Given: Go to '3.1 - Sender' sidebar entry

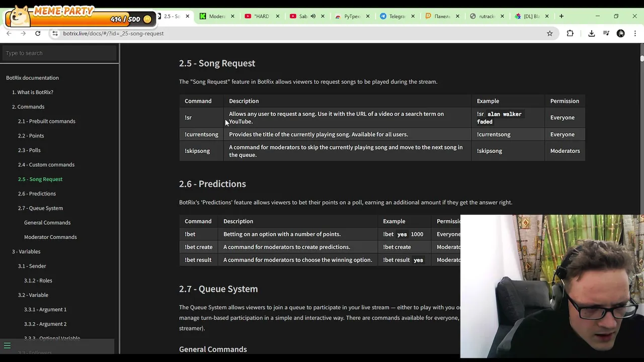Looking at the screenshot, I should click(x=32, y=266).
